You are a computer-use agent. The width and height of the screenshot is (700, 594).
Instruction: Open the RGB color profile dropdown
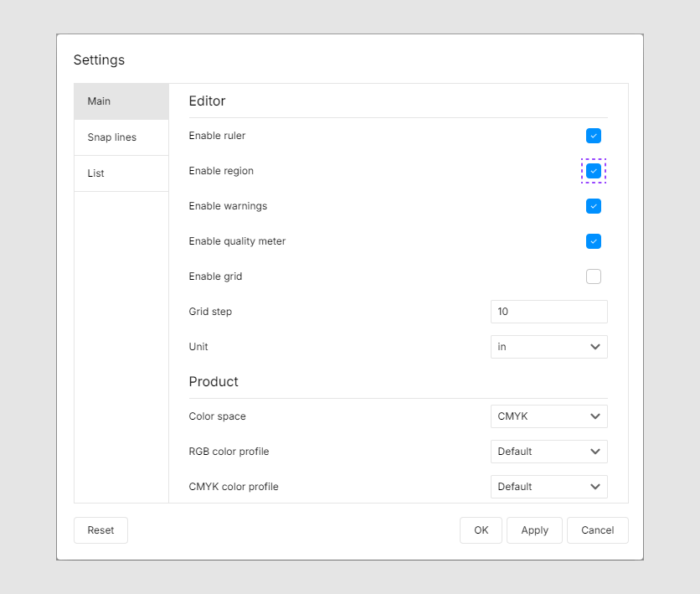[x=548, y=452]
